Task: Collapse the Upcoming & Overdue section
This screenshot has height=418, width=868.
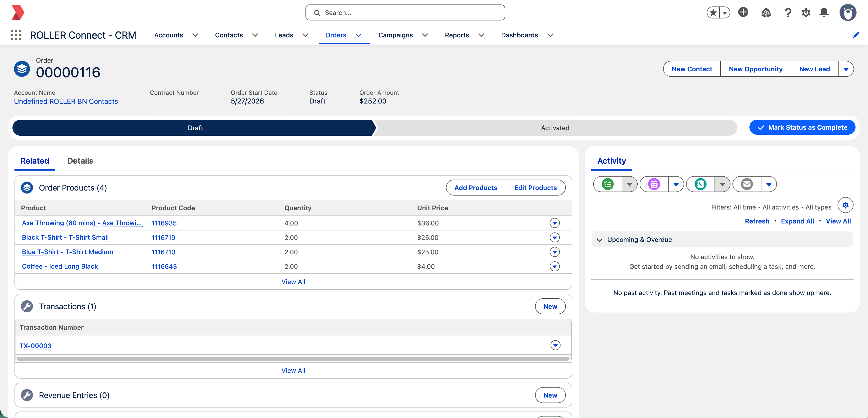Action: (600, 240)
